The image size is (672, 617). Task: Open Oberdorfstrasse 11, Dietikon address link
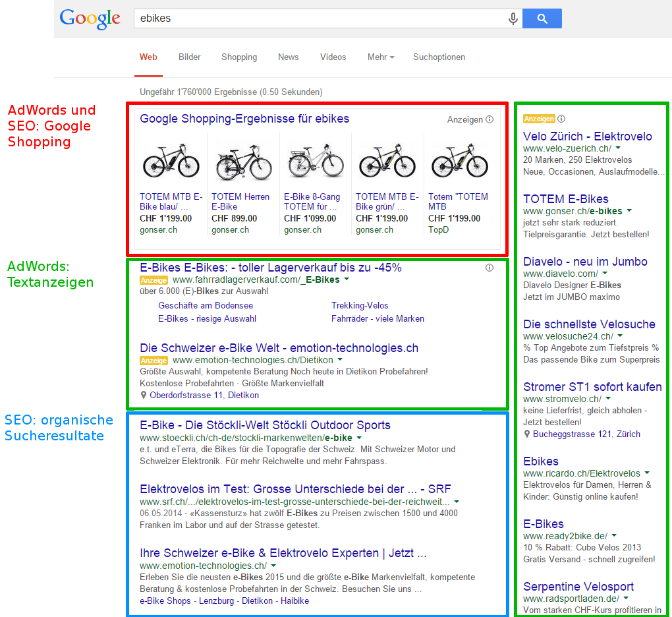point(204,395)
